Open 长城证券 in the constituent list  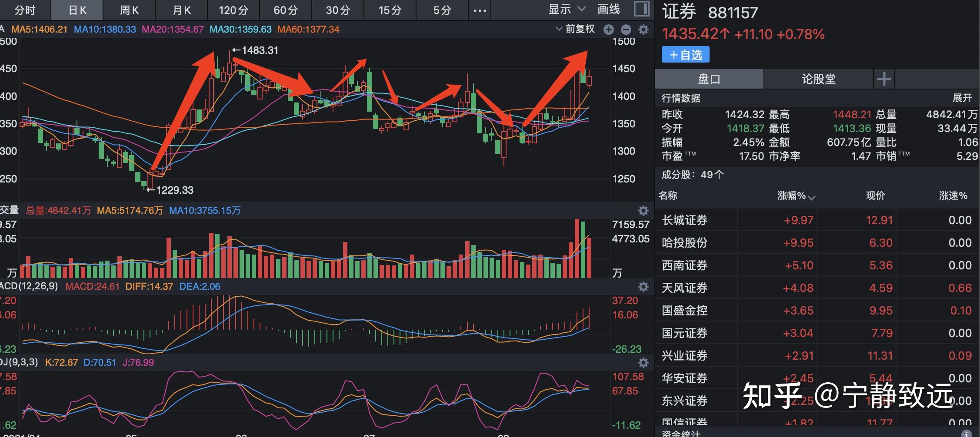[x=817, y=220]
